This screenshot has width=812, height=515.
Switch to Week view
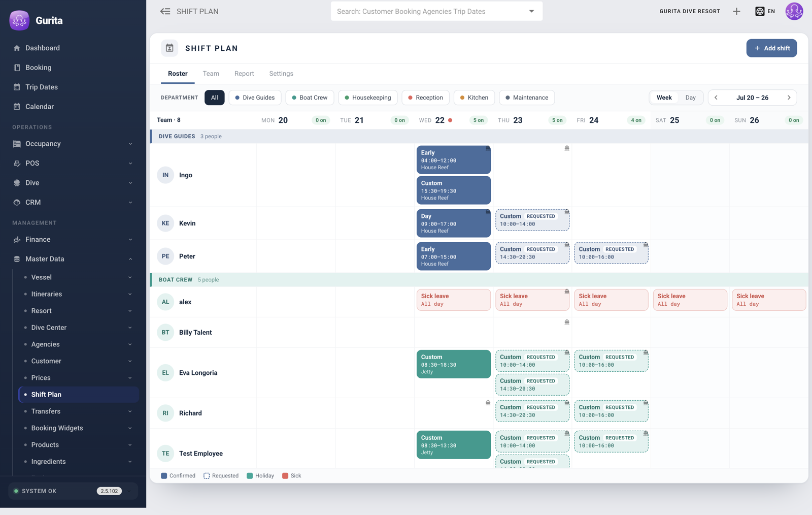(664, 98)
